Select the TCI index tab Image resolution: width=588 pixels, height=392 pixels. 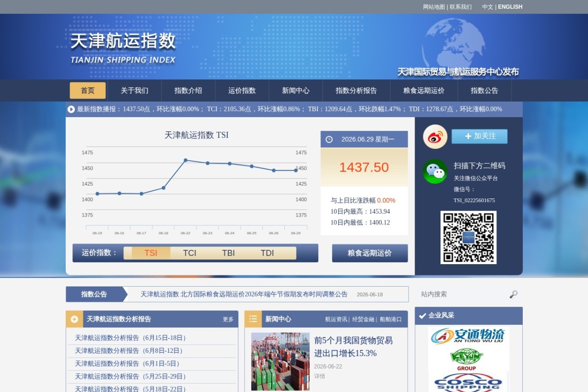click(x=190, y=253)
